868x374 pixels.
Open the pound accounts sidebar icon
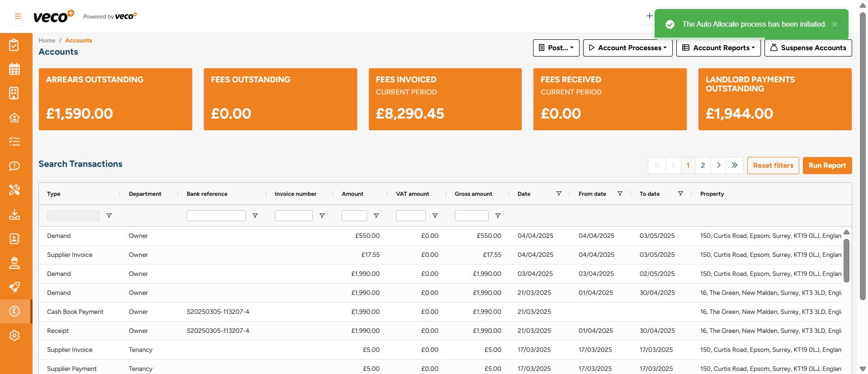pos(14,311)
